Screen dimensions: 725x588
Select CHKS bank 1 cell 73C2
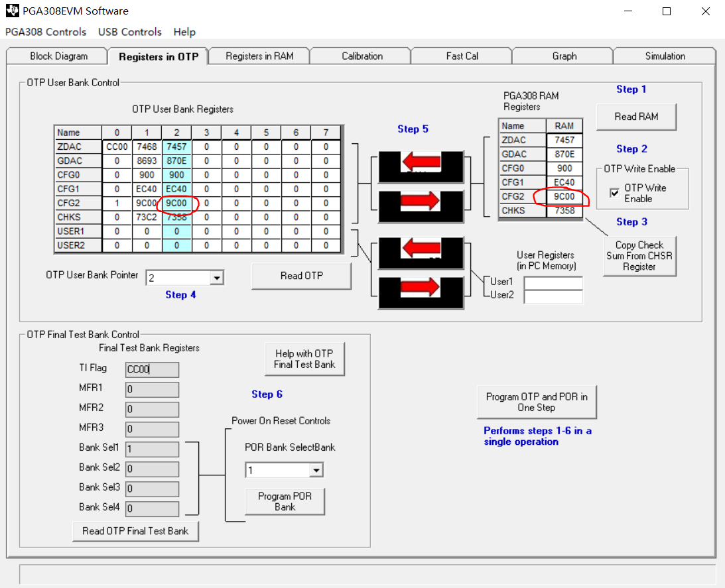pyautogui.click(x=147, y=217)
